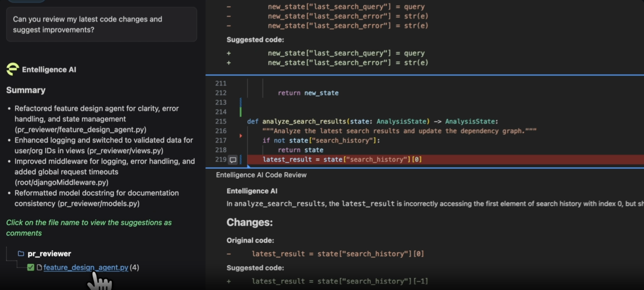
Task: Click 'def analyze_search_results' function definition
Action: pos(372,121)
